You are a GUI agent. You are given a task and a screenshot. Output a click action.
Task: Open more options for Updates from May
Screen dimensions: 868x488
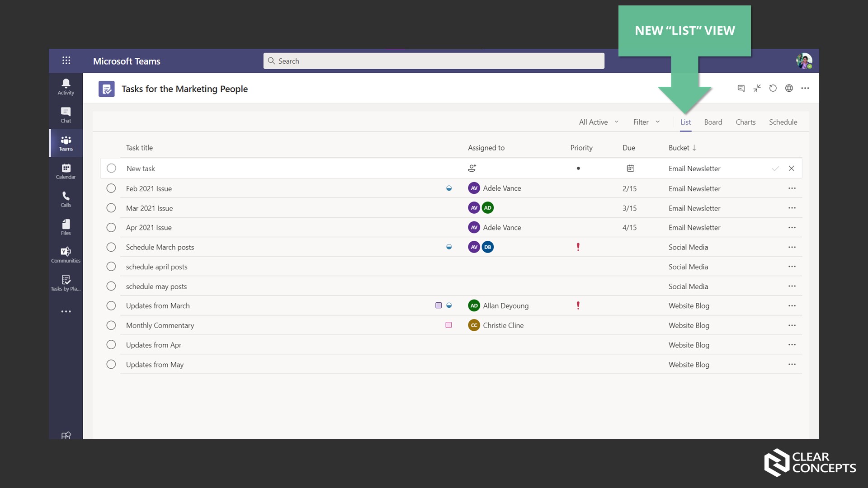point(792,364)
